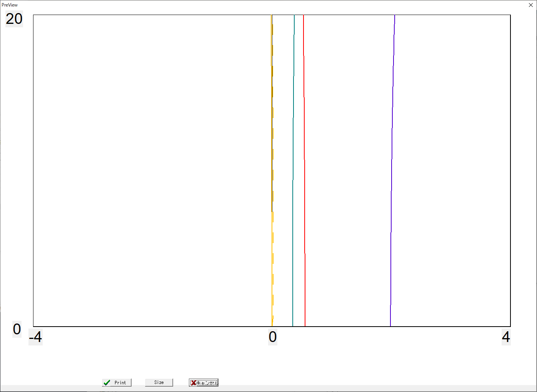Click the green checkmark on Print button
The height and width of the screenshot is (392, 537).
point(107,382)
